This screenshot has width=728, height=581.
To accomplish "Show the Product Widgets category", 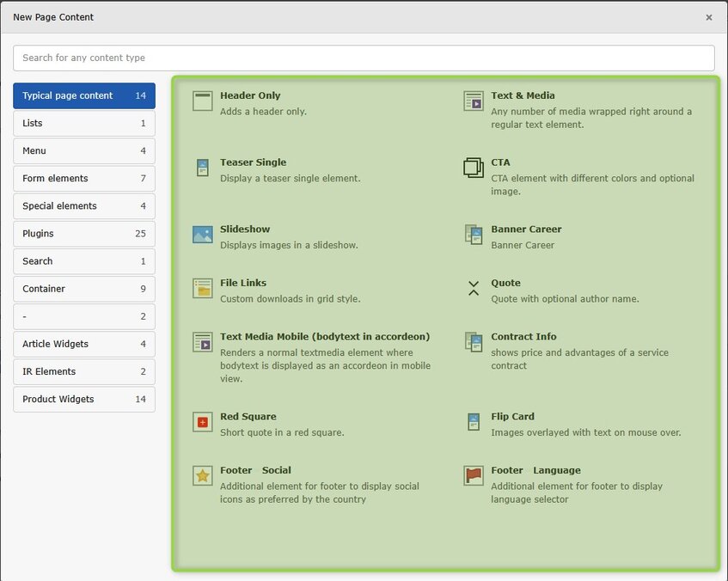I will pos(84,400).
